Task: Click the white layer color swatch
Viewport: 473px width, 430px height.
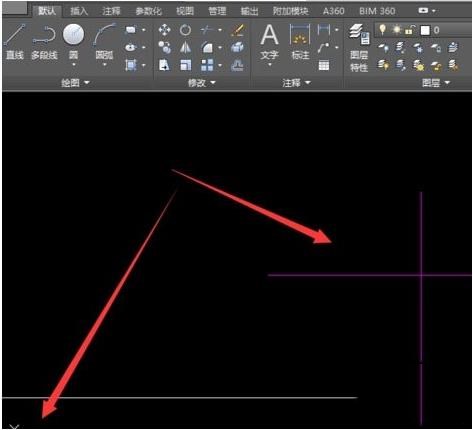Action: tap(425, 30)
